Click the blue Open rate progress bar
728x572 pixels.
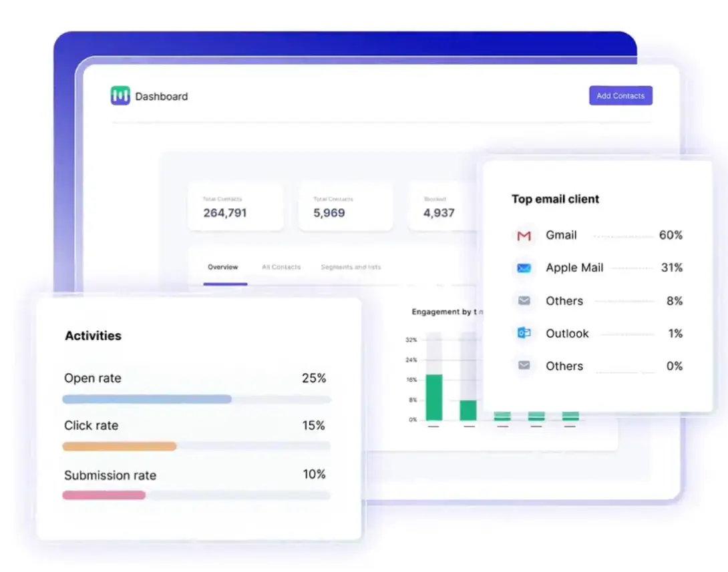pos(147,399)
